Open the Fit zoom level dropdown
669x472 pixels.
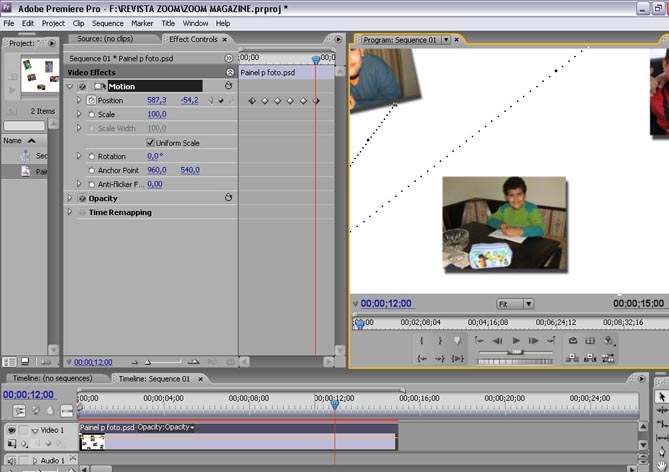click(515, 304)
